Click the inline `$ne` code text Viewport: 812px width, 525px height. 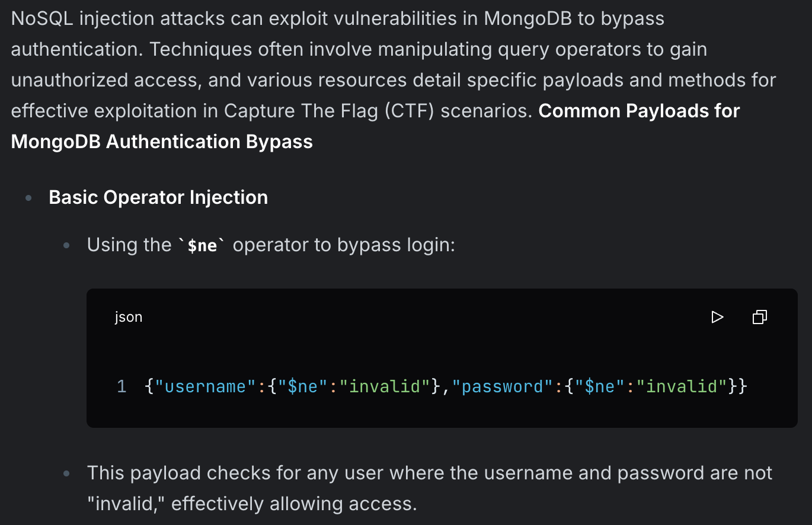pos(202,245)
